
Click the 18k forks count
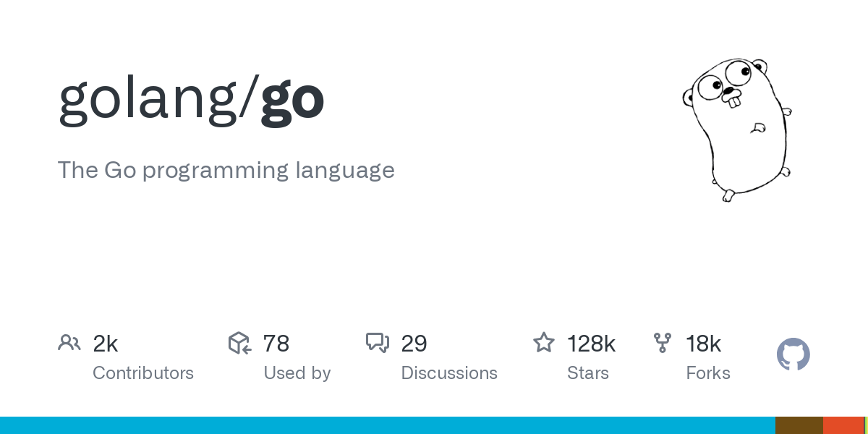pos(704,344)
